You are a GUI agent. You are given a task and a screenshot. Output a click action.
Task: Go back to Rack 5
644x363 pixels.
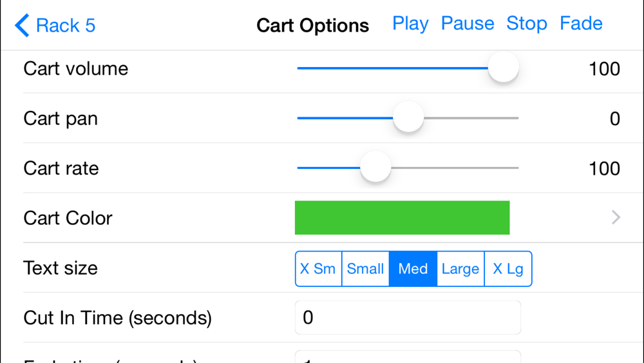point(55,26)
